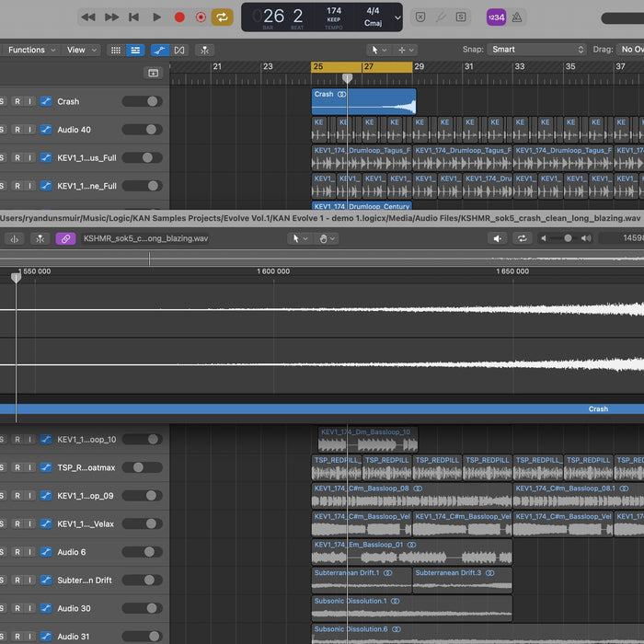The height and width of the screenshot is (644, 644).
Task: Click the blue Crash region bar in editor
Action: [322, 409]
